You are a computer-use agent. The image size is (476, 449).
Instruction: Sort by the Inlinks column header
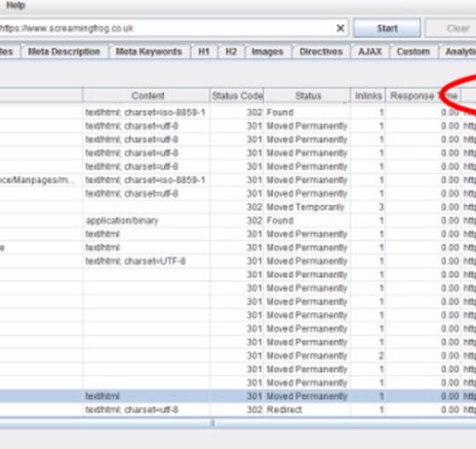coord(368,96)
